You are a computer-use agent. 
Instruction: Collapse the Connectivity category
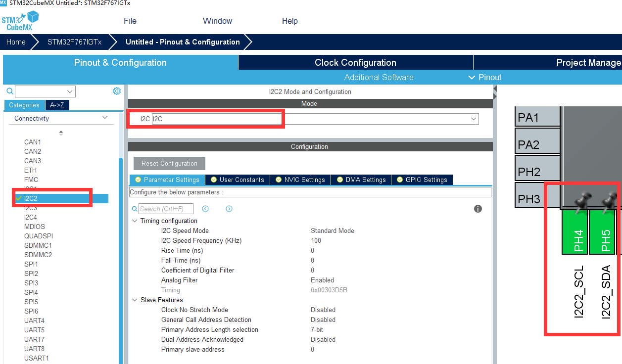coord(104,118)
